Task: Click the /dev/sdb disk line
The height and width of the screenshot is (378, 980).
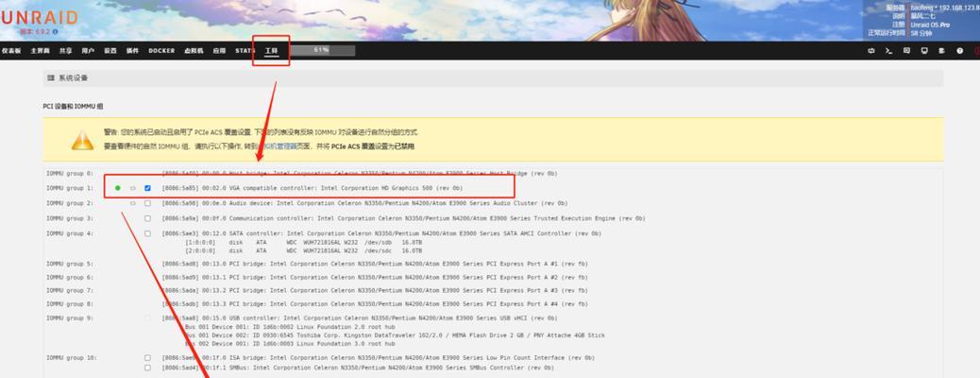Action: 303,242
